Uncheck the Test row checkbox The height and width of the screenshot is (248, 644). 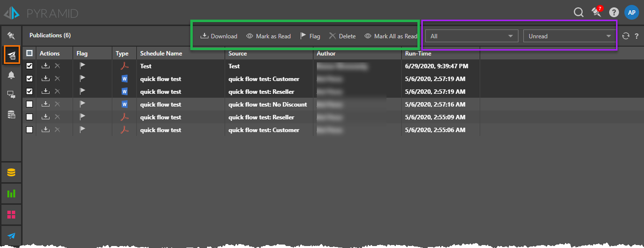(x=29, y=66)
